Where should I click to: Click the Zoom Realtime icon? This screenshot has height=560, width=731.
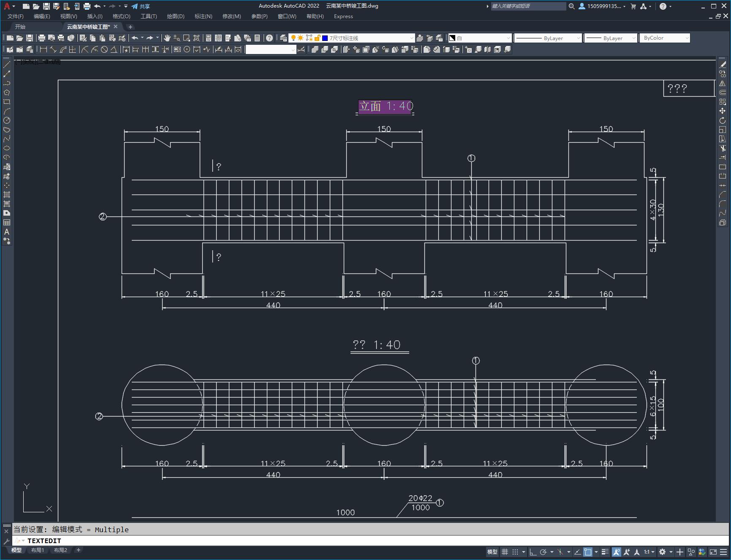[x=177, y=38]
